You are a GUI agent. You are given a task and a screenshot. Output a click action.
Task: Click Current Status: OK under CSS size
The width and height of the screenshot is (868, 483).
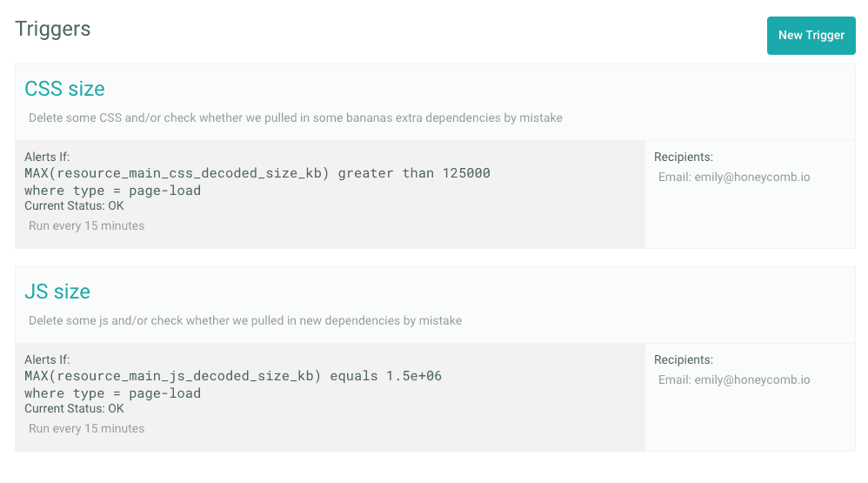[74, 206]
